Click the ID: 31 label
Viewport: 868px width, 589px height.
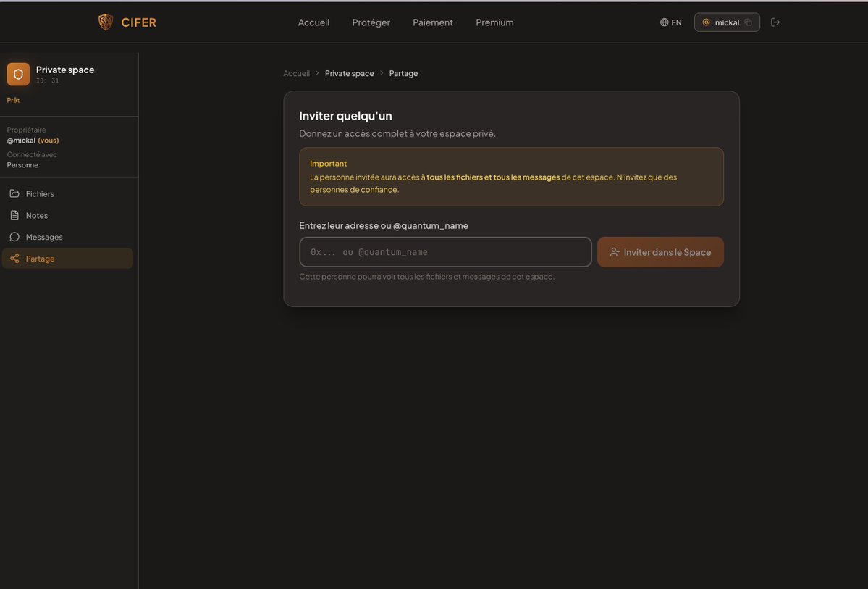(x=48, y=81)
